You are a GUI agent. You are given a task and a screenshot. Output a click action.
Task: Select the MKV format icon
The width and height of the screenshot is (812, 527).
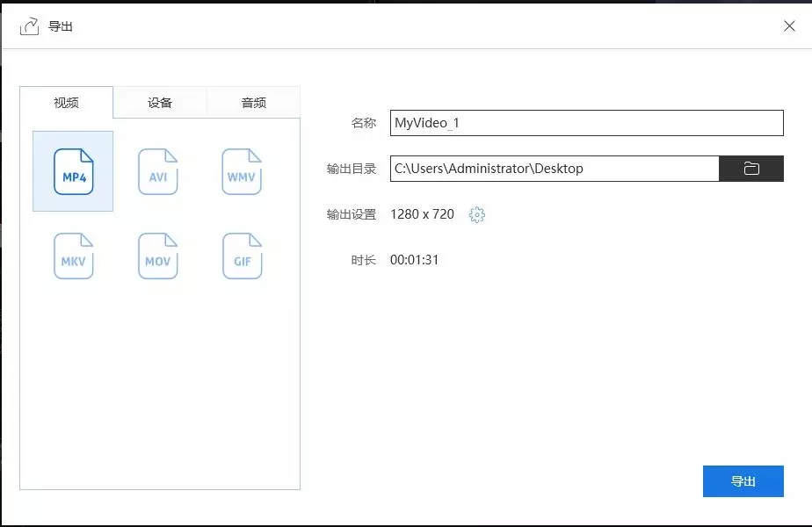[x=74, y=256]
